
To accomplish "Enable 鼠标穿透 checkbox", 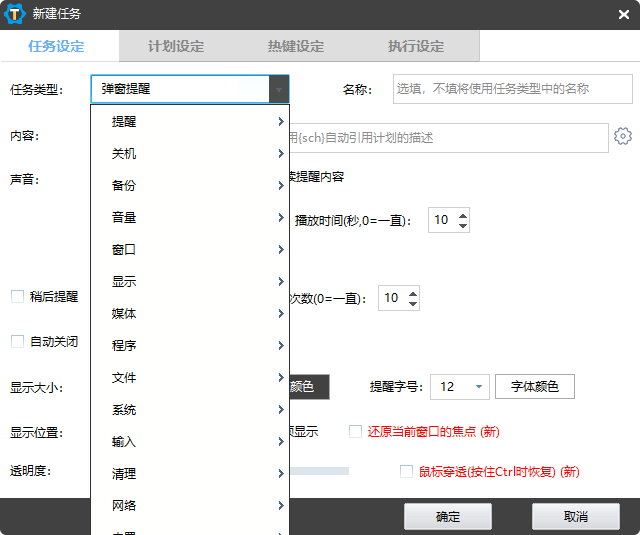I will (x=406, y=471).
